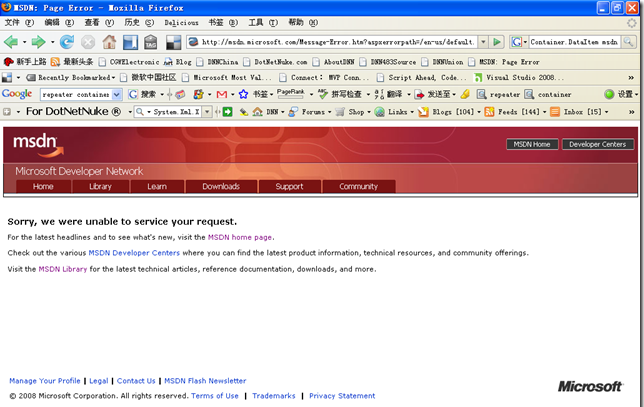644x407 pixels.
Task: Open the Google toolbar search history dropdown
Action: pyautogui.click(x=117, y=94)
